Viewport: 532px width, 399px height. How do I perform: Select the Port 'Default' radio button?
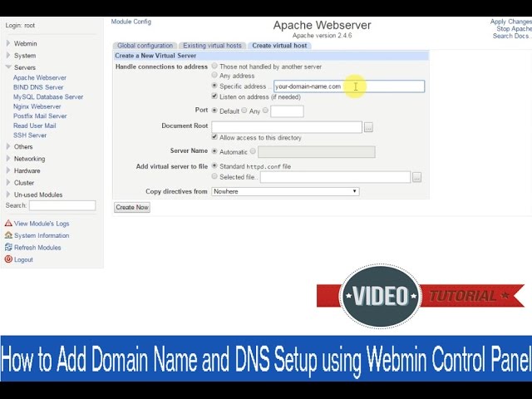click(x=214, y=111)
